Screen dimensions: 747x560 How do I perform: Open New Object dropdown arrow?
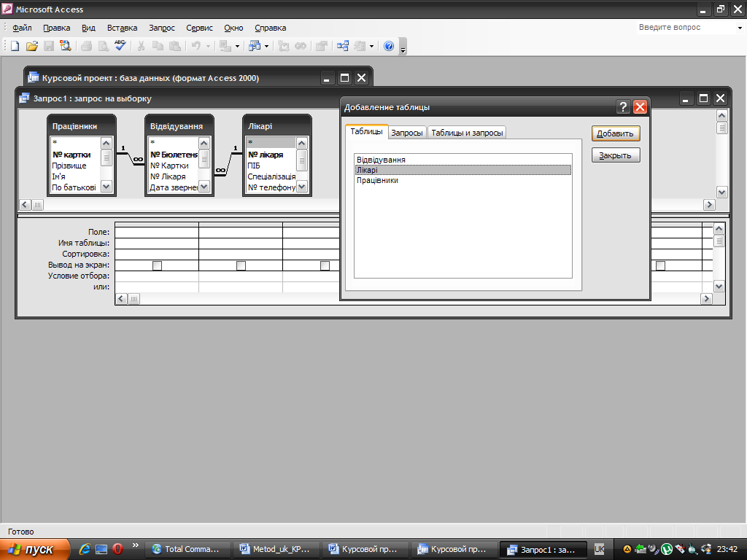(371, 46)
